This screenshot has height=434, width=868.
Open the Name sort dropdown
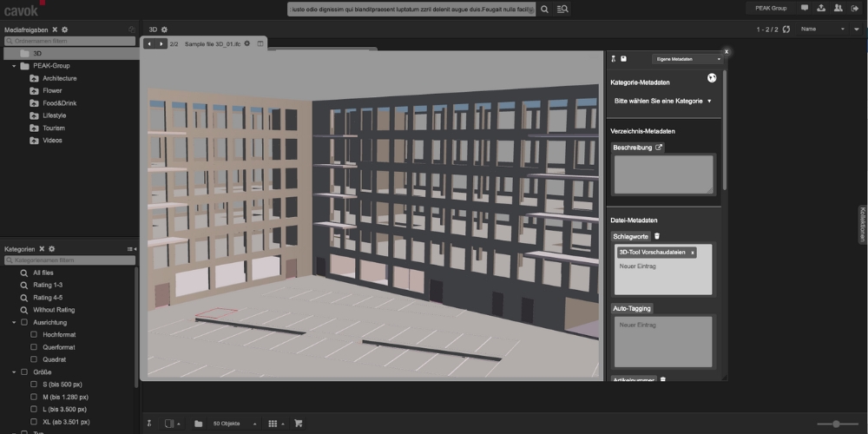tap(823, 30)
